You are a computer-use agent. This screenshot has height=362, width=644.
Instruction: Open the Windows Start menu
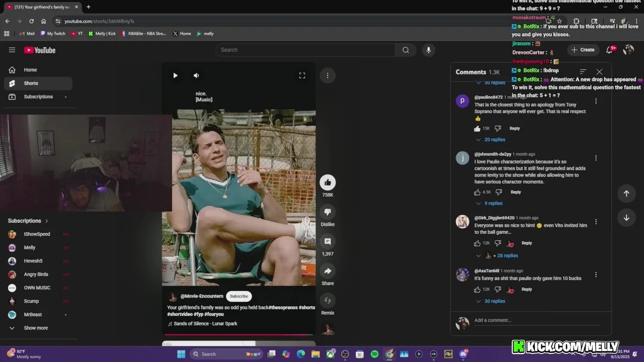[181, 354]
